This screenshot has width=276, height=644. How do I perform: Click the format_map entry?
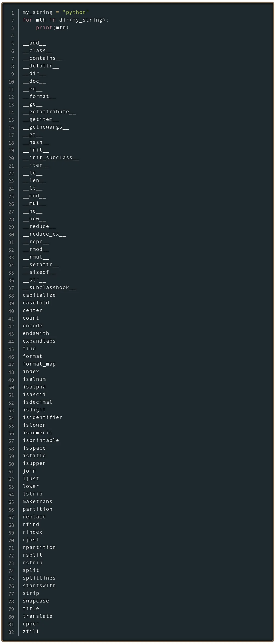(x=39, y=364)
